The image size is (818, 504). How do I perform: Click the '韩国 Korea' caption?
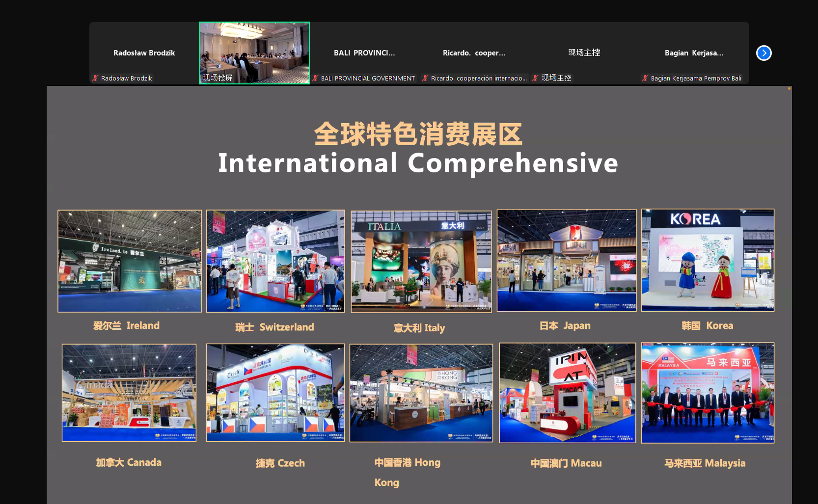[707, 325]
